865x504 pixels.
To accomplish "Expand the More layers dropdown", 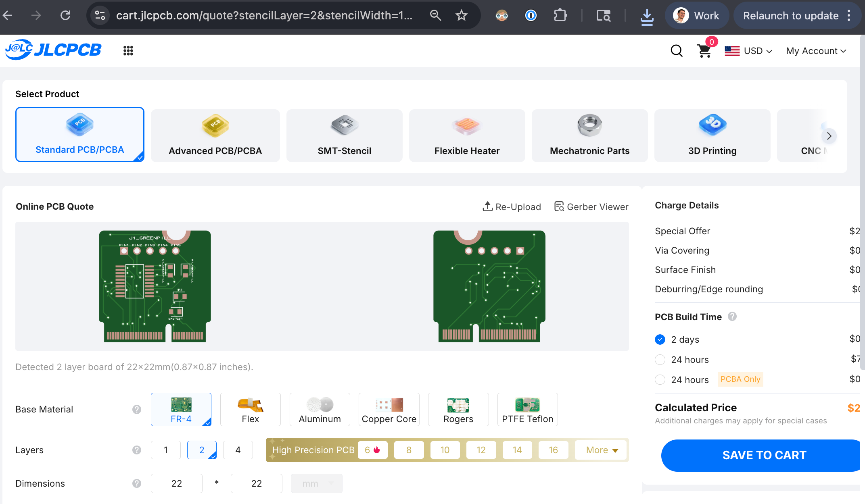I will tap(602, 450).
